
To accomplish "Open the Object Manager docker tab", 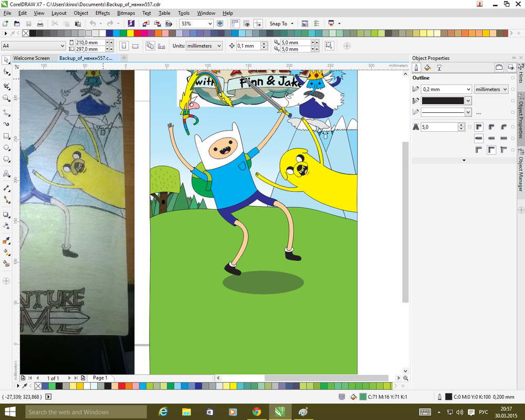I will (x=521, y=171).
